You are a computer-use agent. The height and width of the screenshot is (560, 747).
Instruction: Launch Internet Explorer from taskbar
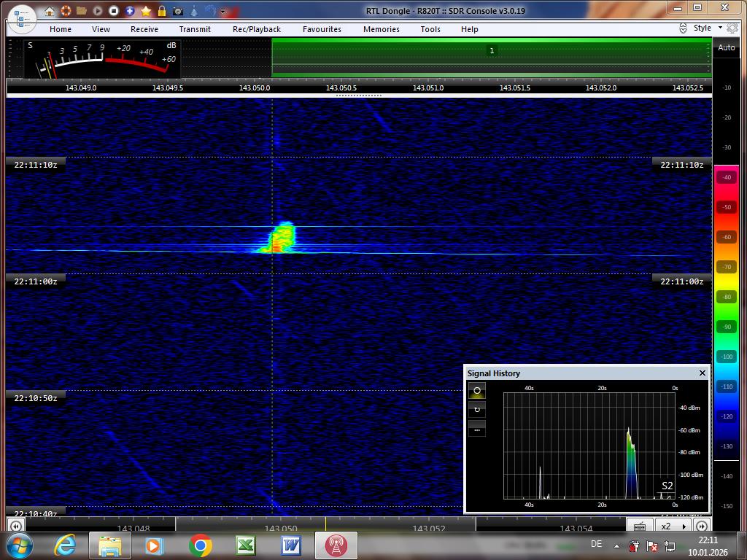(65, 545)
